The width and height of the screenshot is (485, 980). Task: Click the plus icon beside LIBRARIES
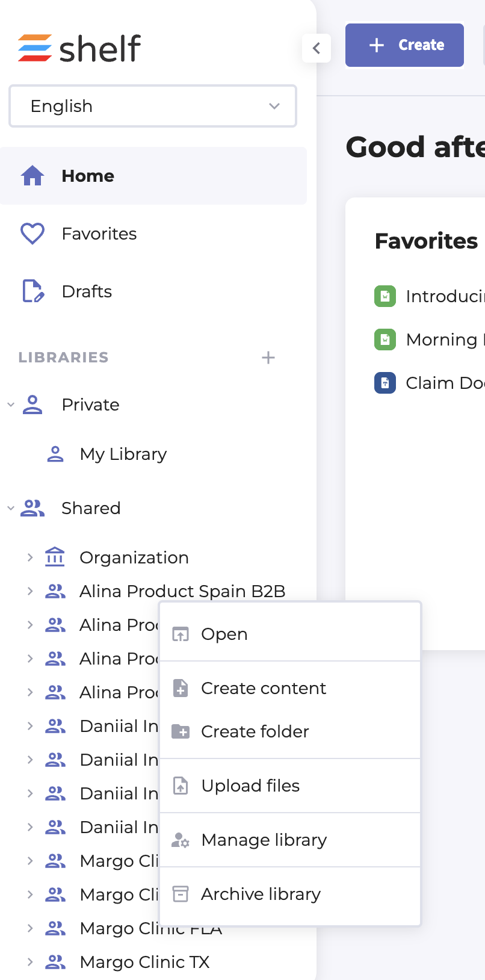point(268,358)
